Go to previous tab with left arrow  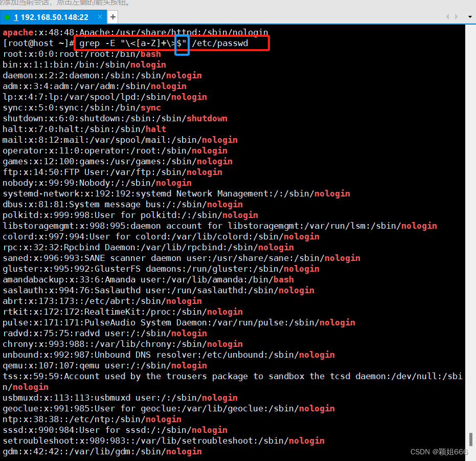pyautogui.click(x=447, y=17)
